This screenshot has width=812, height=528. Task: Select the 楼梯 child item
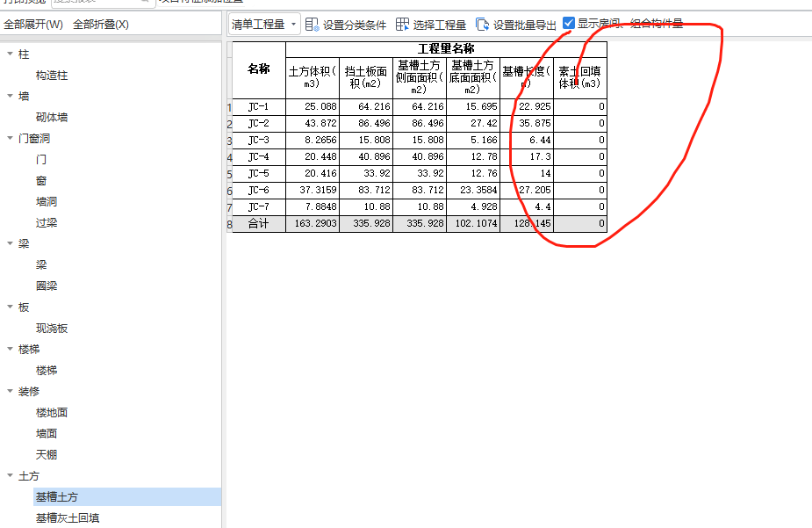pyautogui.click(x=47, y=371)
